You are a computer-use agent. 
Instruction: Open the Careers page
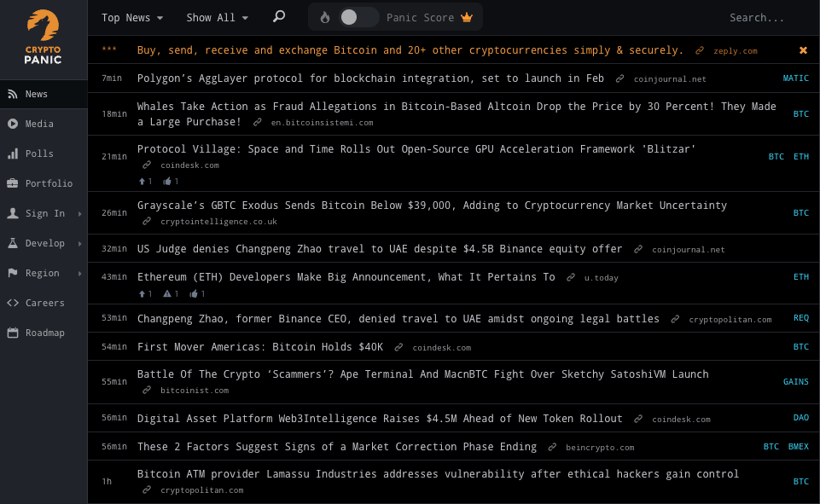(44, 303)
